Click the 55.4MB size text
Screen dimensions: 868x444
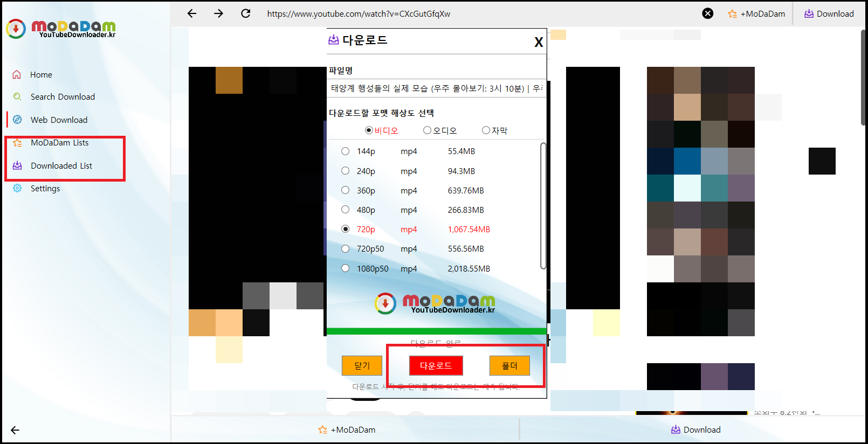(461, 151)
